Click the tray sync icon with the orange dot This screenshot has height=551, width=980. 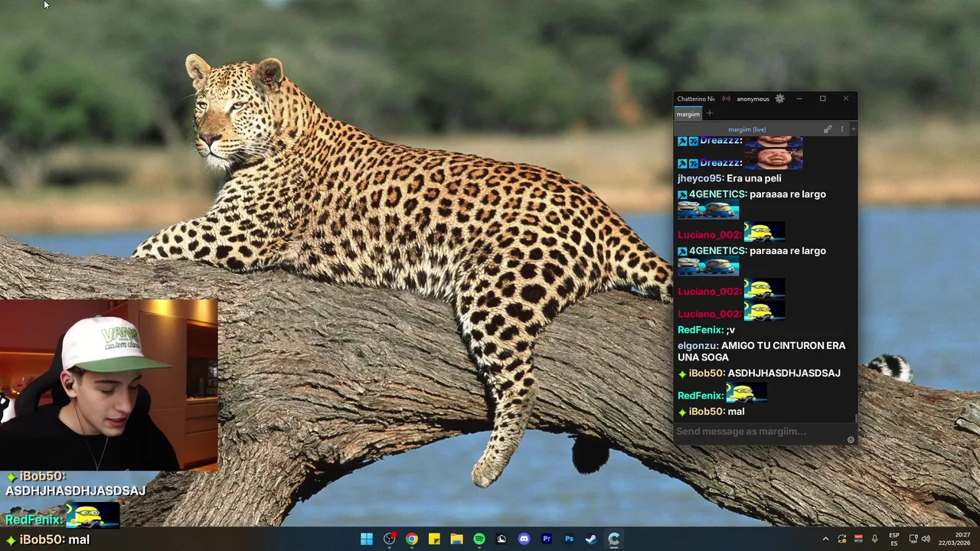point(842,540)
